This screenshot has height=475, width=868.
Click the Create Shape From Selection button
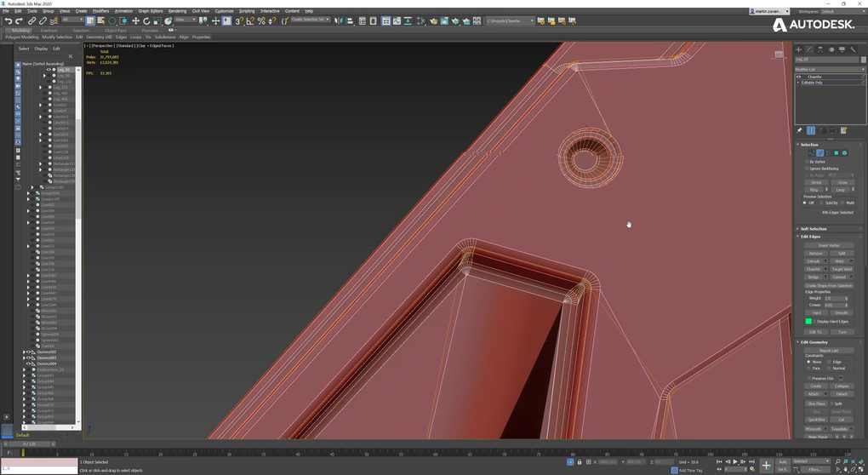click(829, 286)
